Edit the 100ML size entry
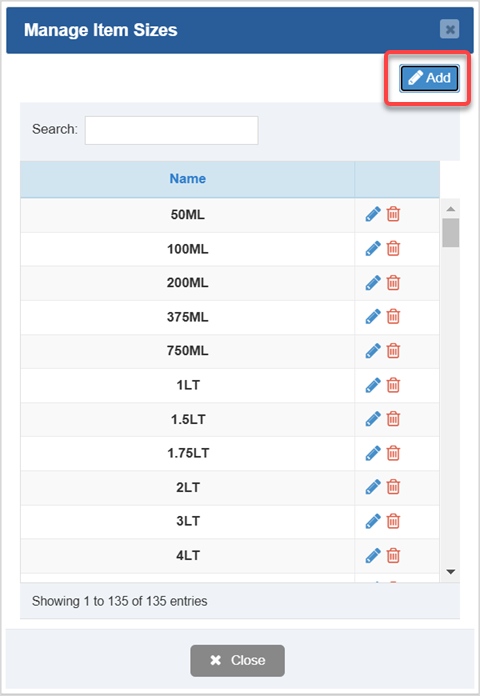This screenshot has height=696, width=480. pos(373,249)
